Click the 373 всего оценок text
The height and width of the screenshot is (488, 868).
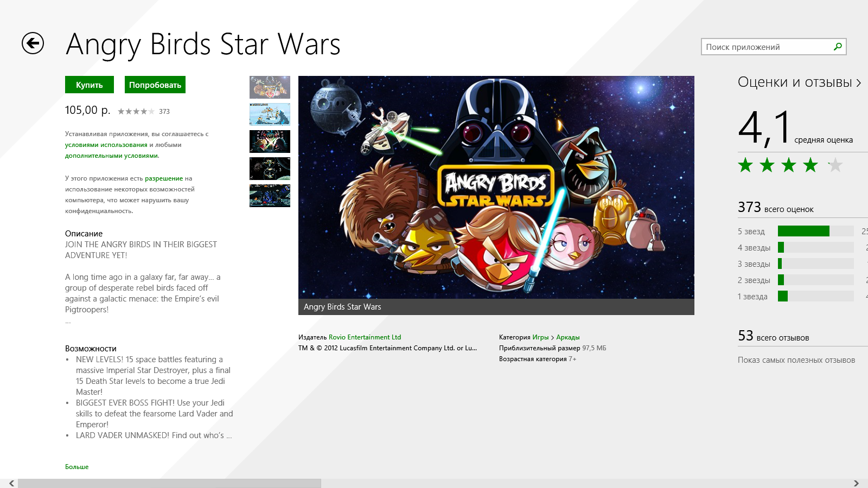[776, 208]
